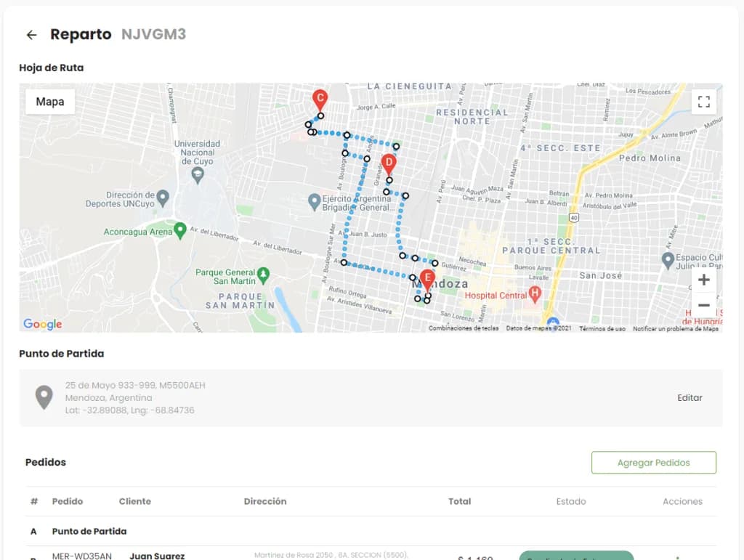Click the Total column header
Screen dimensions: 744x560
click(459, 501)
